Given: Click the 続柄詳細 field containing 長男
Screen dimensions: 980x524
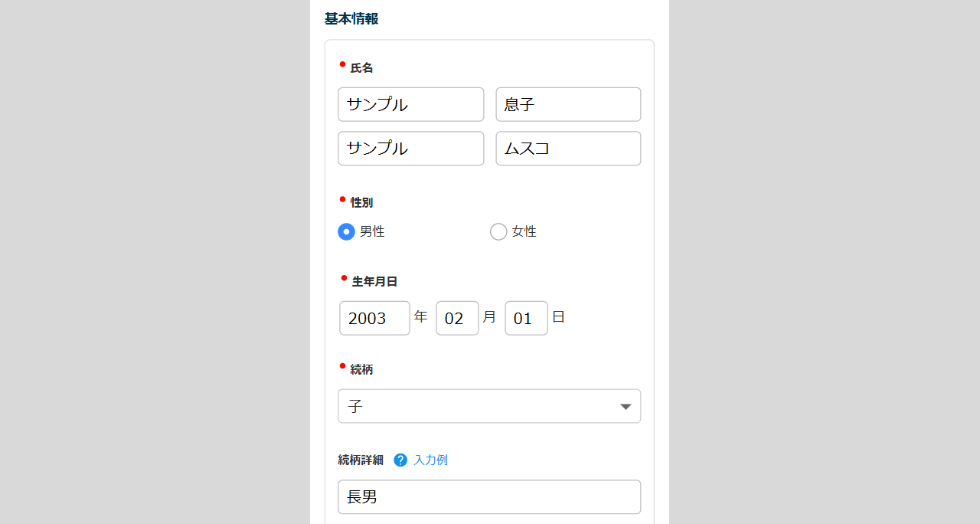Looking at the screenshot, I should point(489,497).
